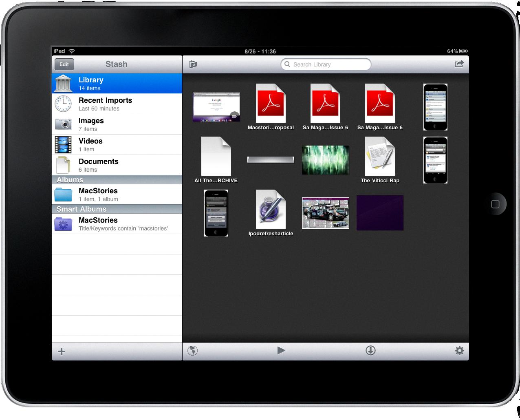Start slideshow with play button

[281, 351]
